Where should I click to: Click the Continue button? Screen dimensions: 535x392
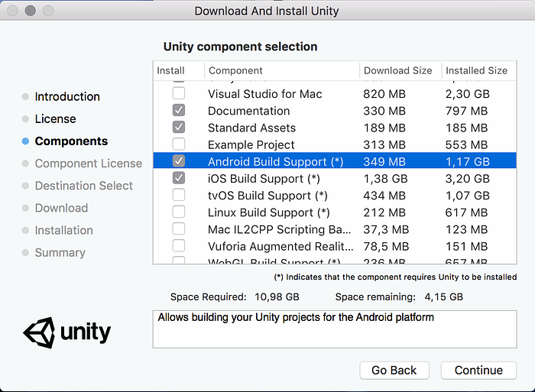[x=478, y=370]
